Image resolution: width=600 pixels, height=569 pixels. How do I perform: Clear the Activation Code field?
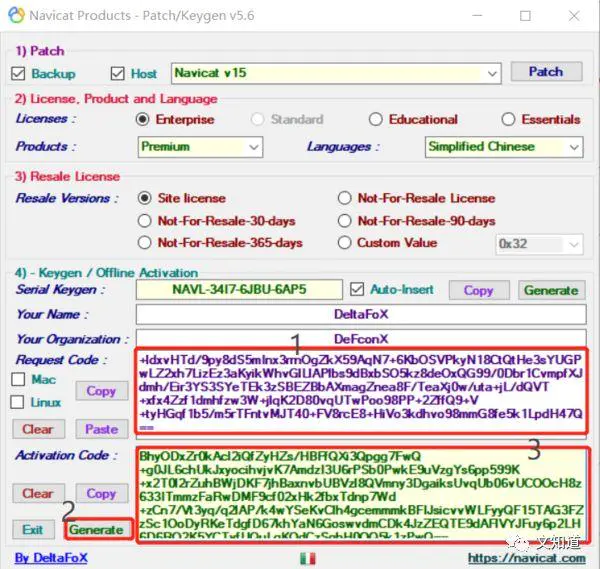38,493
